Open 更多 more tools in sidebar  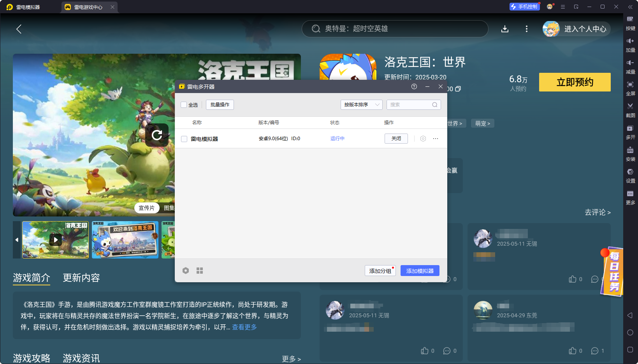[630, 197]
